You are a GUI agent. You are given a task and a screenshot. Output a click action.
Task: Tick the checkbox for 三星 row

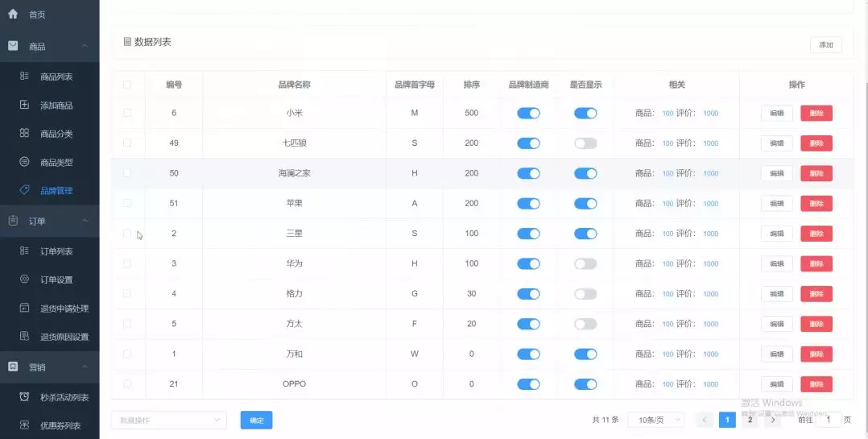coord(127,233)
